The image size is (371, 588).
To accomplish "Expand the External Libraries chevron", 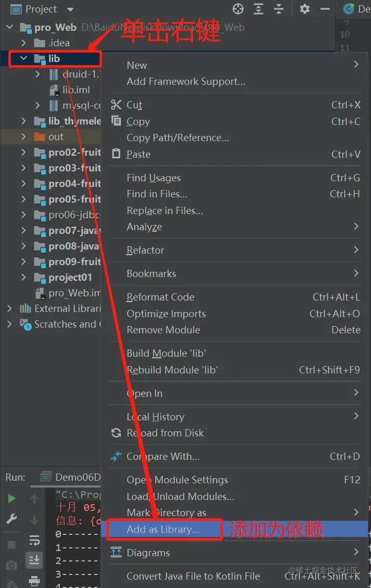I will [x=10, y=308].
